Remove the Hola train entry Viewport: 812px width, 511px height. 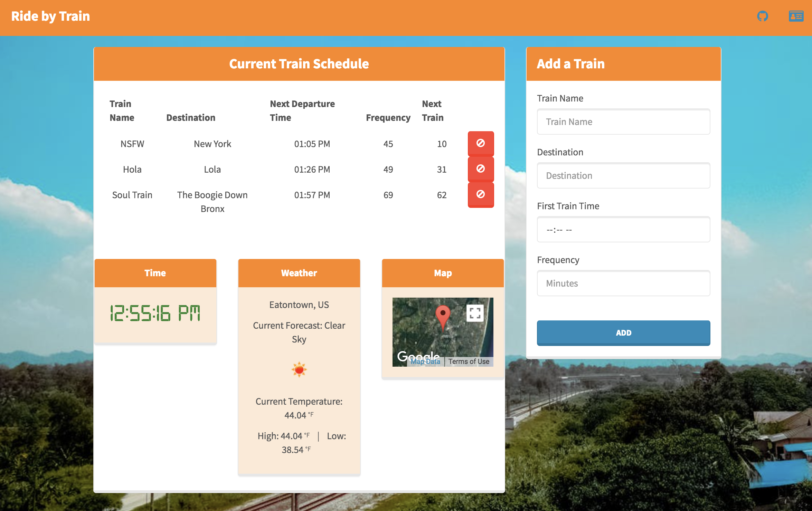pyautogui.click(x=480, y=169)
